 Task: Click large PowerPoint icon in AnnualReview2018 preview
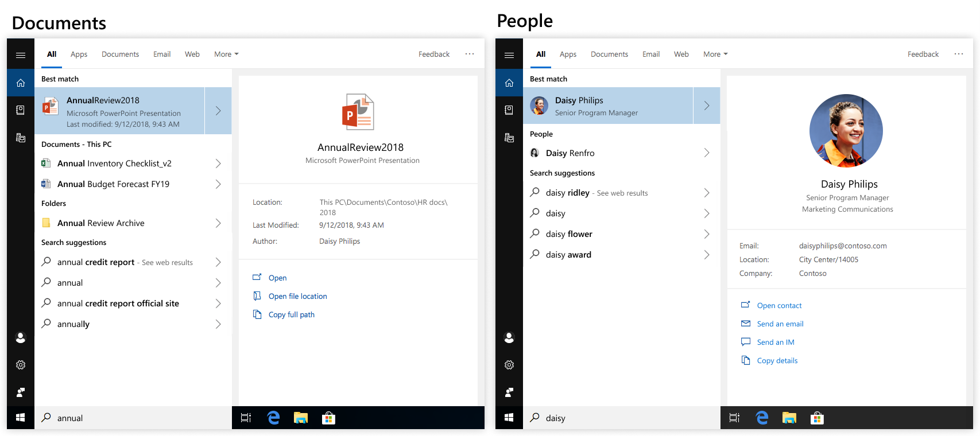coord(358,112)
